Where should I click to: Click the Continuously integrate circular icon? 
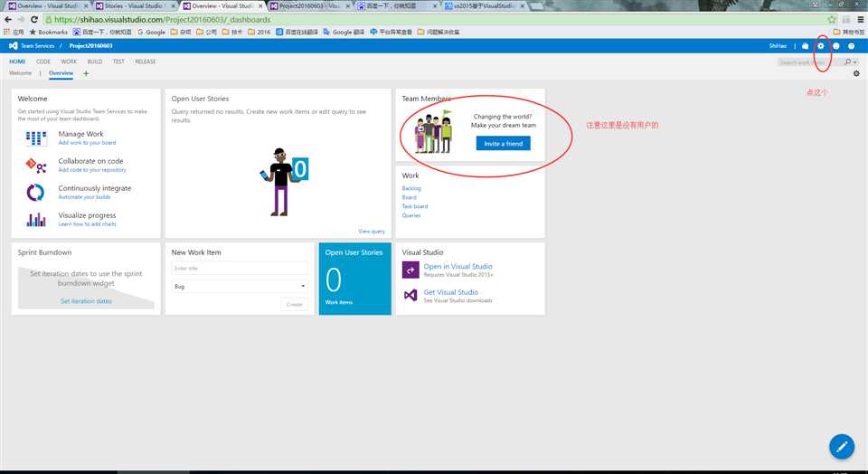click(x=36, y=192)
